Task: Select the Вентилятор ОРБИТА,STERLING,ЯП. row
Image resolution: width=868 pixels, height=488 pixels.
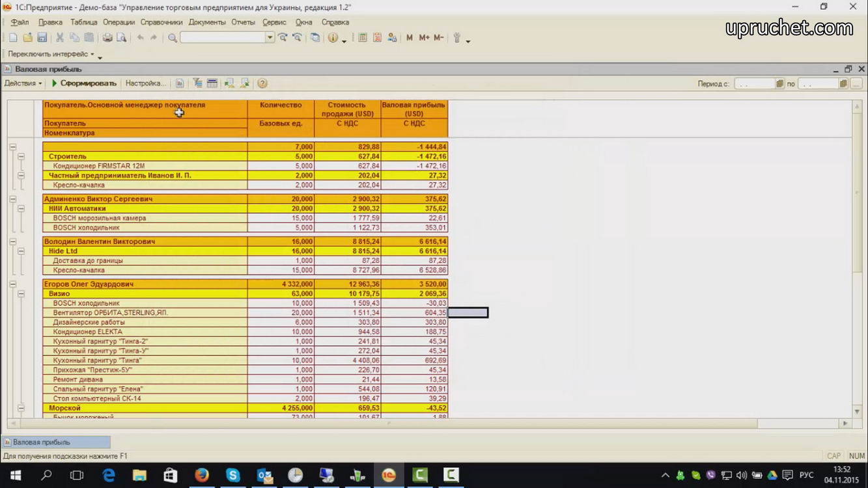Action: (x=245, y=313)
